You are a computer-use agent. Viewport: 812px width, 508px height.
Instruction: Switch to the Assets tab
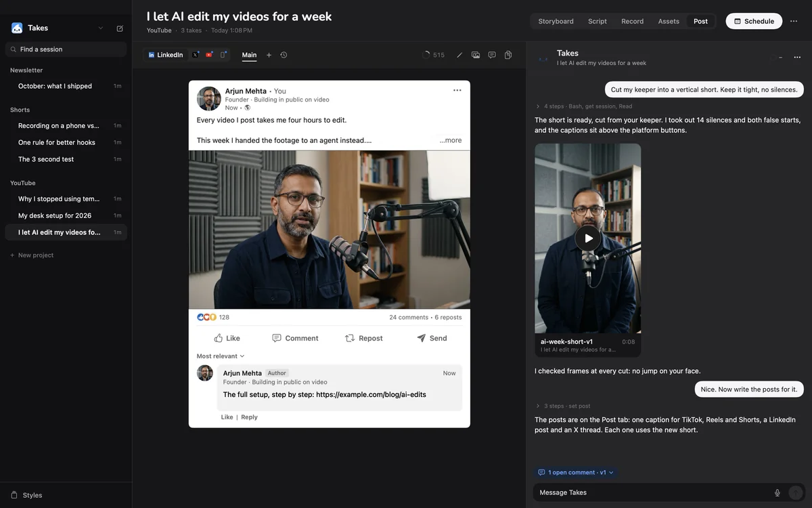pyautogui.click(x=669, y=21)
